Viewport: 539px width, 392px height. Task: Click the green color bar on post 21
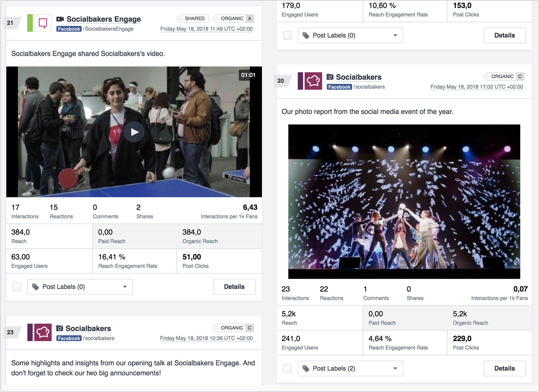point(30,23)
